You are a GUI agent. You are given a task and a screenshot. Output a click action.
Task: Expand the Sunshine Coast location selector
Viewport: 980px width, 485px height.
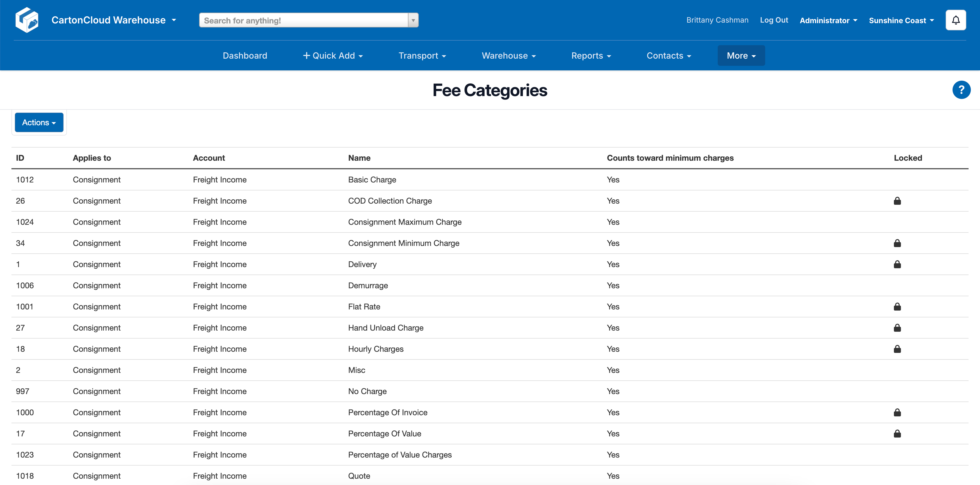[x=901, y=20]
